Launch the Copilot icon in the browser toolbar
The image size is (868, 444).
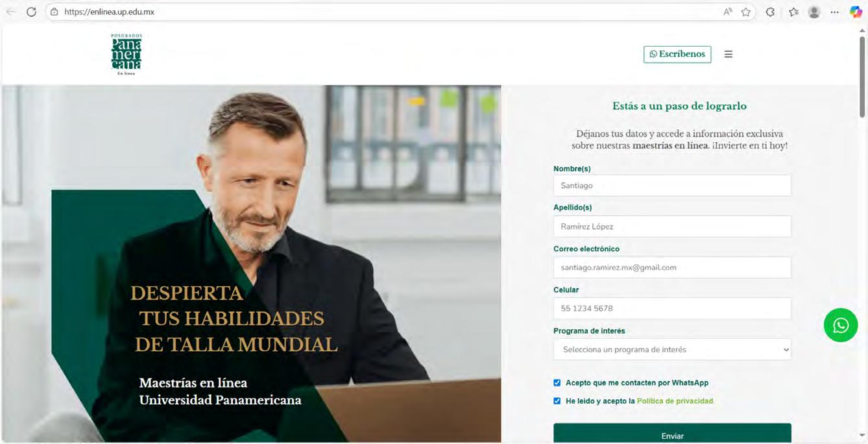tap(856, 12)
